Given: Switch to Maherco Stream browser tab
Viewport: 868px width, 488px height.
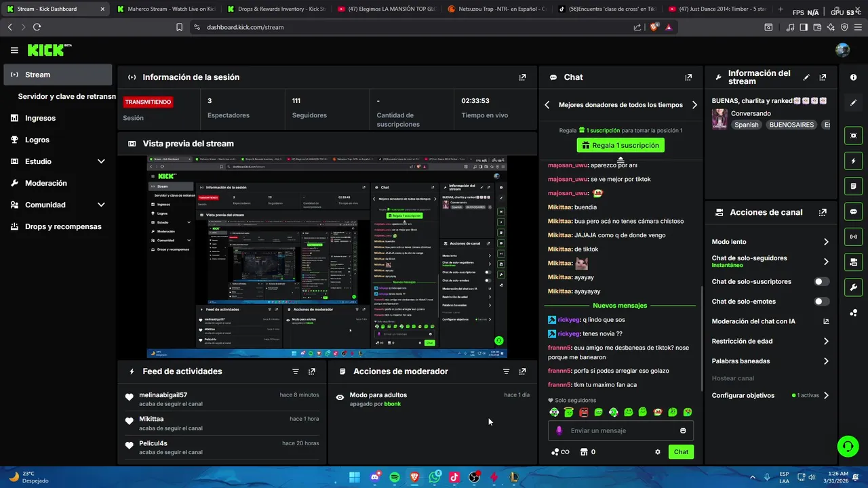Looking at the screenshot, I should click(165, 9).
